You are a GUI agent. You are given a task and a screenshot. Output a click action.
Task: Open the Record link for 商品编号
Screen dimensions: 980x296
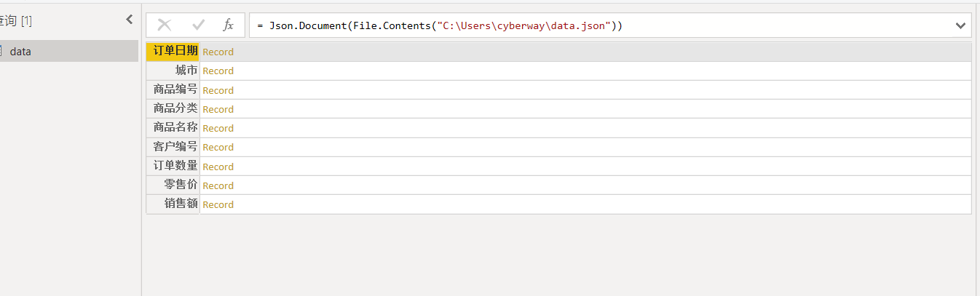218,90
